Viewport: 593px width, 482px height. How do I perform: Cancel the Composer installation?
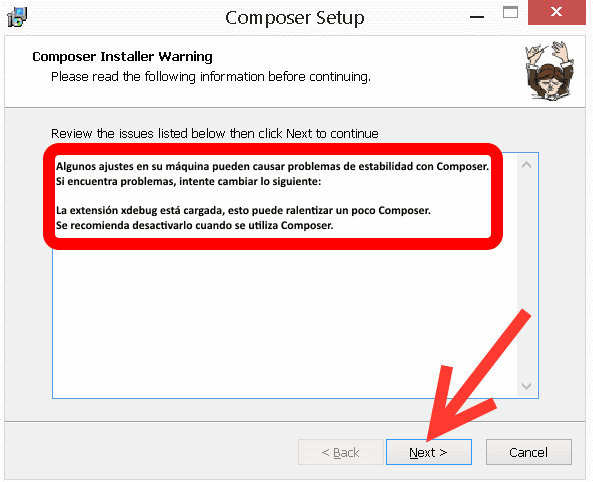[x=528, y=452]
